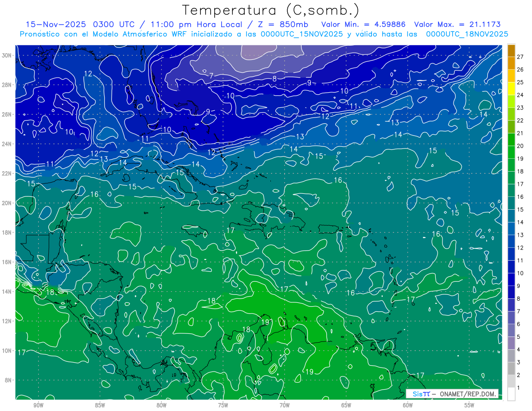The width and height of the screenshot is (532, 411).
Task: Pick the white swatch below scale label 1
Action: (x=512, y=394)
